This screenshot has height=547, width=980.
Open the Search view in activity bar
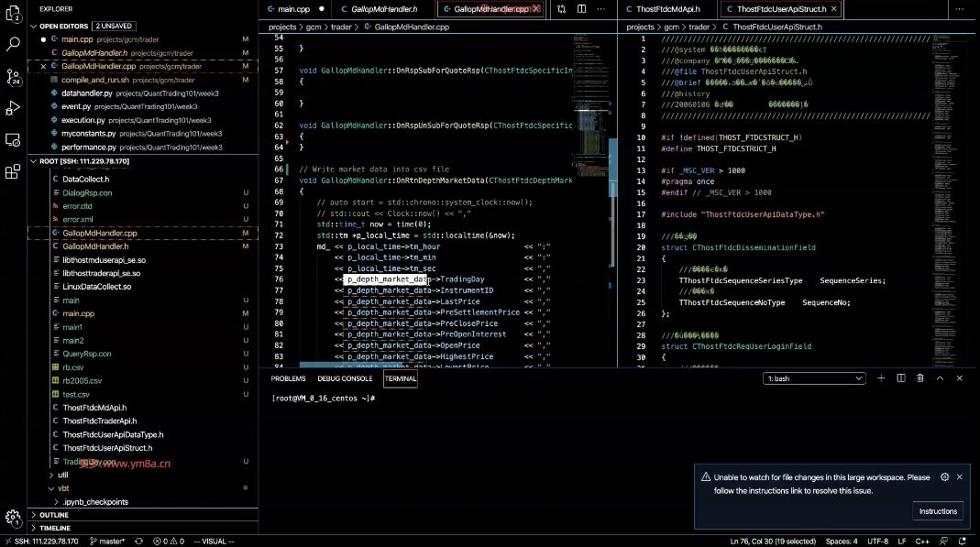click(x=13, y=44)
